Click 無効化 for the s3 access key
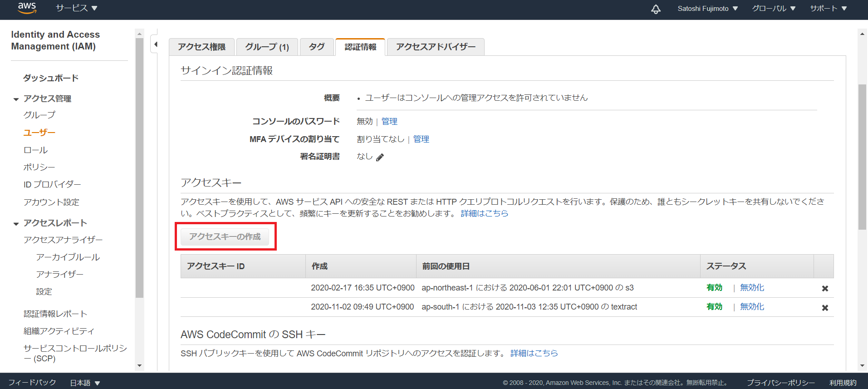868x389 pixels. 752,288
